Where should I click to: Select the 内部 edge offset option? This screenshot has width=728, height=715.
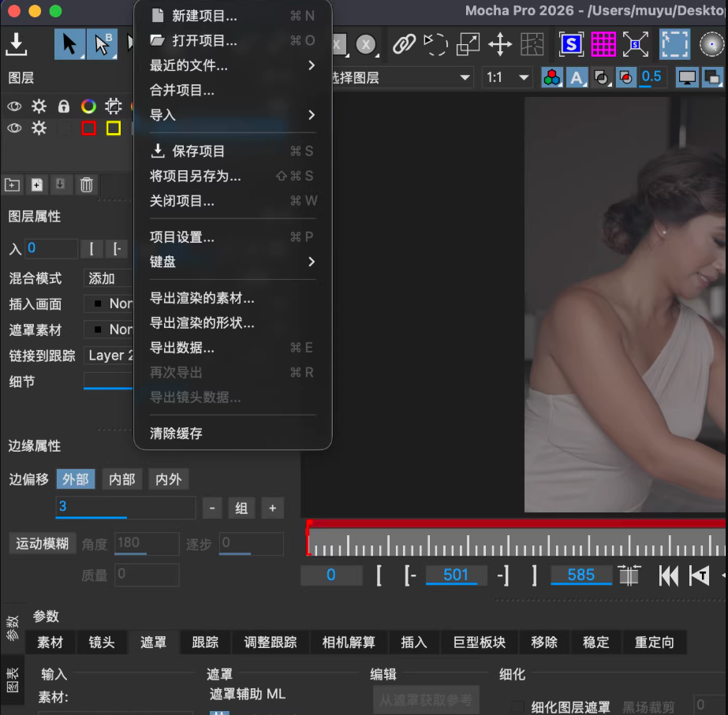click(122, 479)
